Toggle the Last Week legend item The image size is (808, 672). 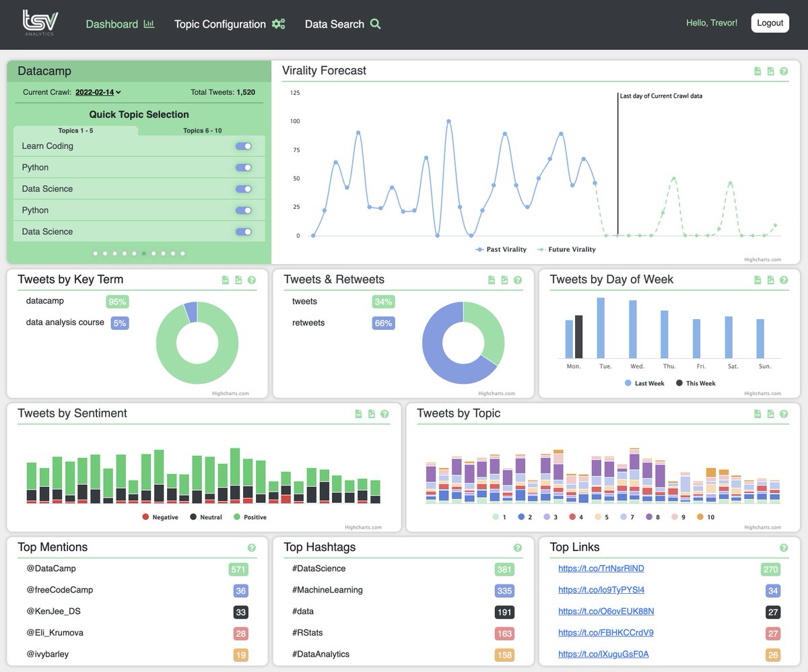(644, 383)
